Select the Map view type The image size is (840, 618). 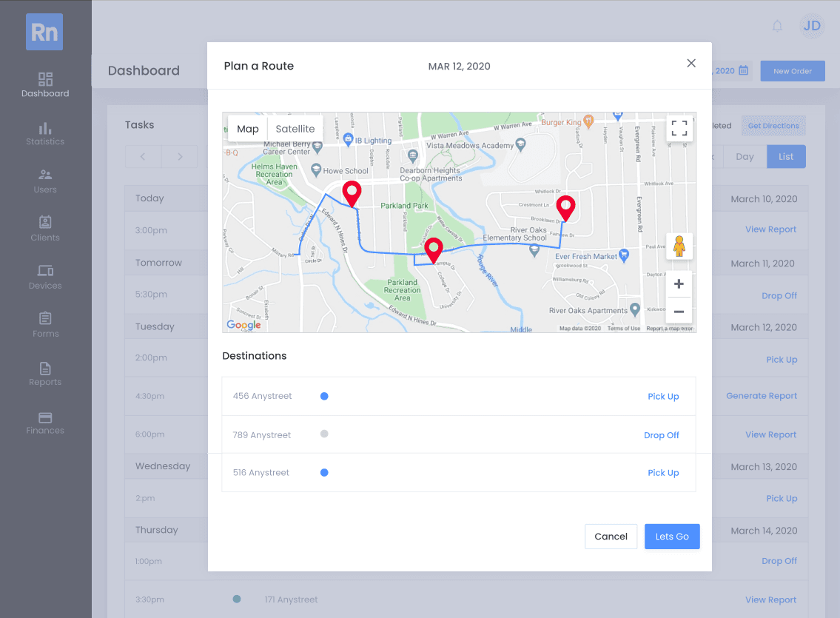[248, 129]
